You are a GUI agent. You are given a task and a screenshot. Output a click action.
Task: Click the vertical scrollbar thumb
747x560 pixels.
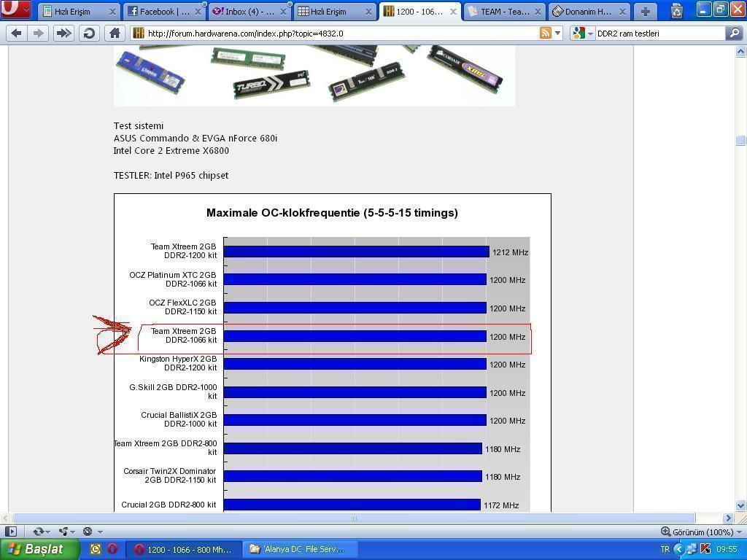pos(741,140)
